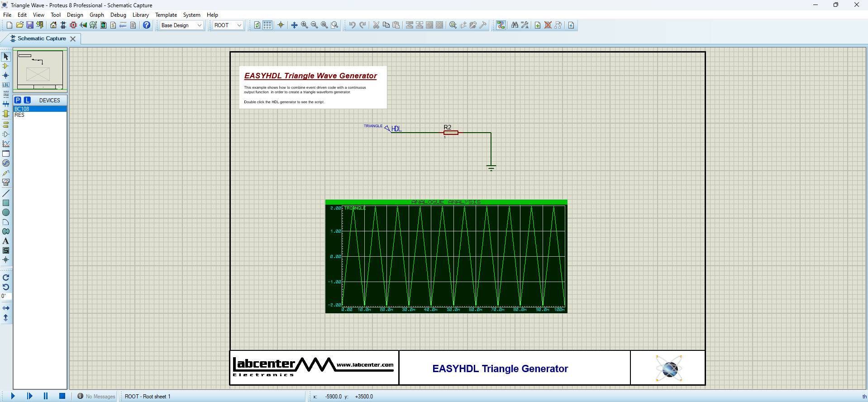Open the ROOT sheet dropdown
This screenshot has width=868, height=402.
tap(228, 25)
